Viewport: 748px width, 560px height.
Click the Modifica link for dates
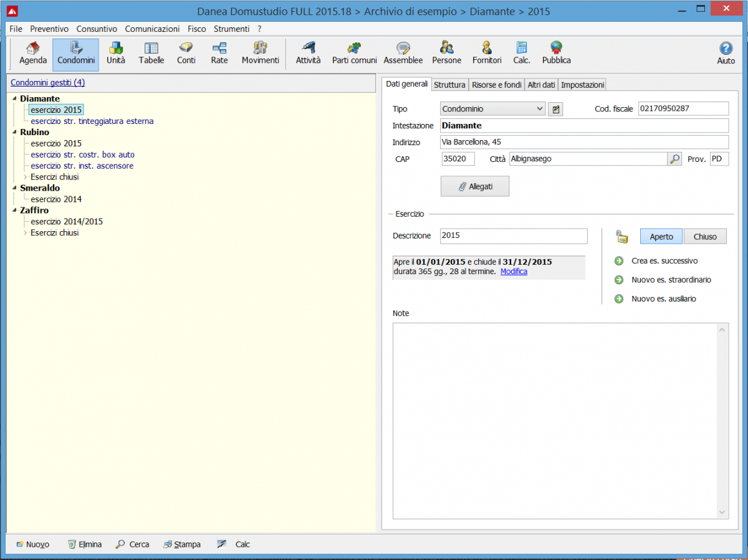[514, 272]
